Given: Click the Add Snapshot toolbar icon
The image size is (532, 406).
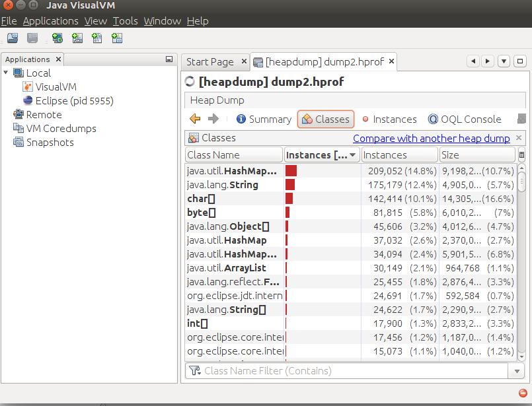Looking at the screenshot, I should click(117, 38).
